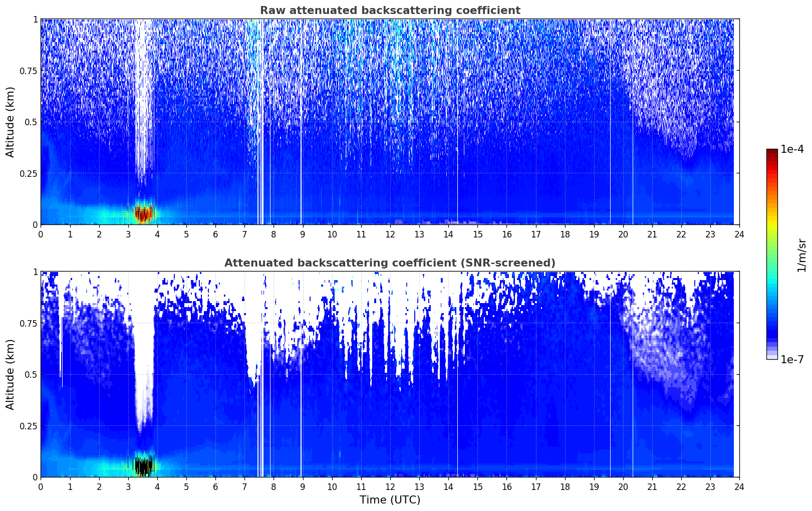Click the 'Time (UTC)' axis label
This screenshot has height=511, width=812.
click(x=390, y=499)
